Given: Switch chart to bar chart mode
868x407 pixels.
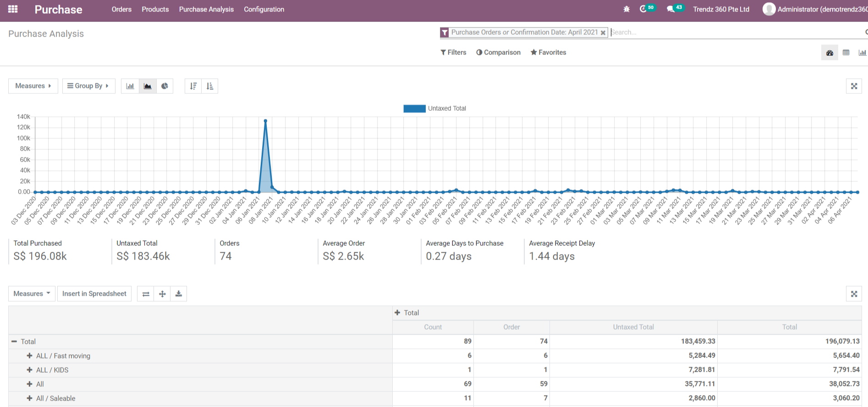Looking at the screenshot, I should tap(130, 86).
